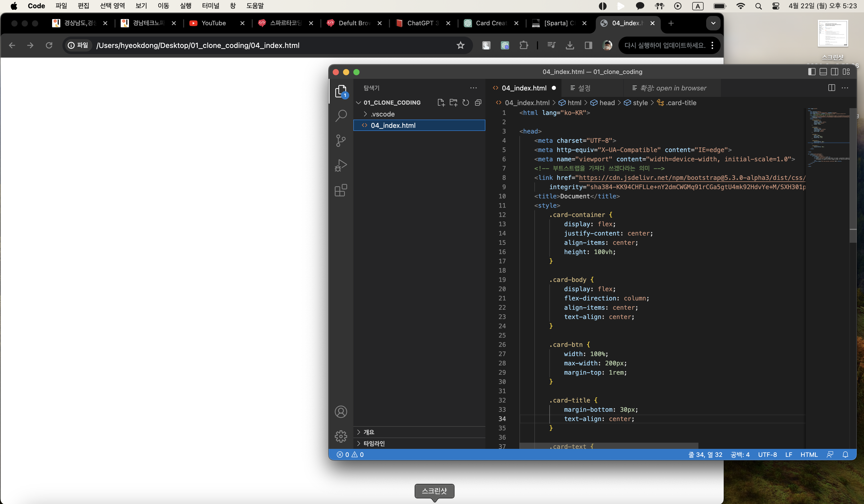Viewport: 864px width, 504px height.
Task: Toggle Chrome side panel
Action: pos(588,45)
